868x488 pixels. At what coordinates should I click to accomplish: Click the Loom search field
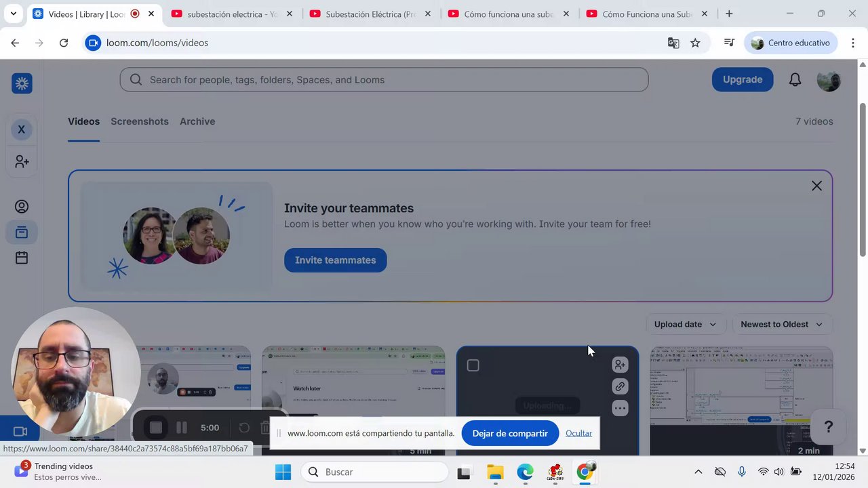(x=384, y=79)
